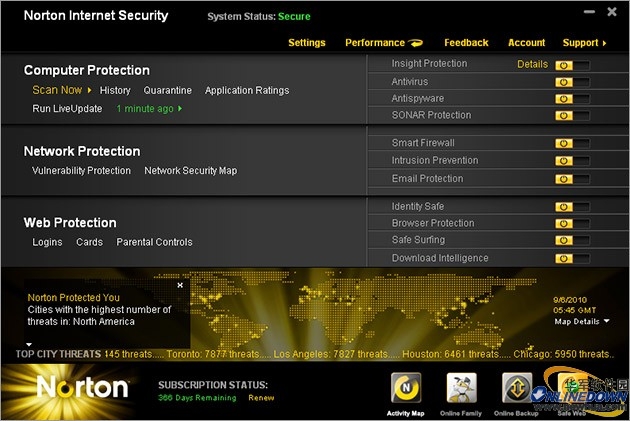Viewport: 630px width, 421px height.
Task: Close the Norton Protected You popup
Action: click(180, 285)
